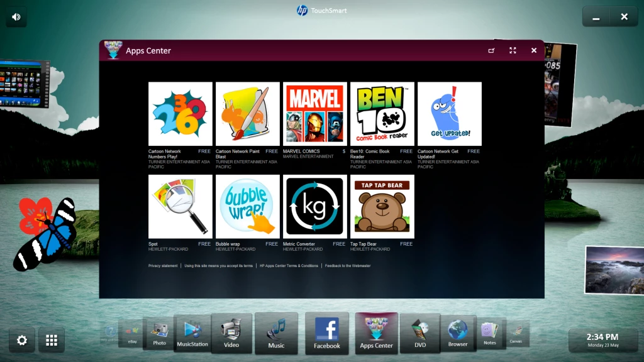This screenshot has height=362, width=644.
Task: Launch eBay from the dock
Action: pos(132,334)
